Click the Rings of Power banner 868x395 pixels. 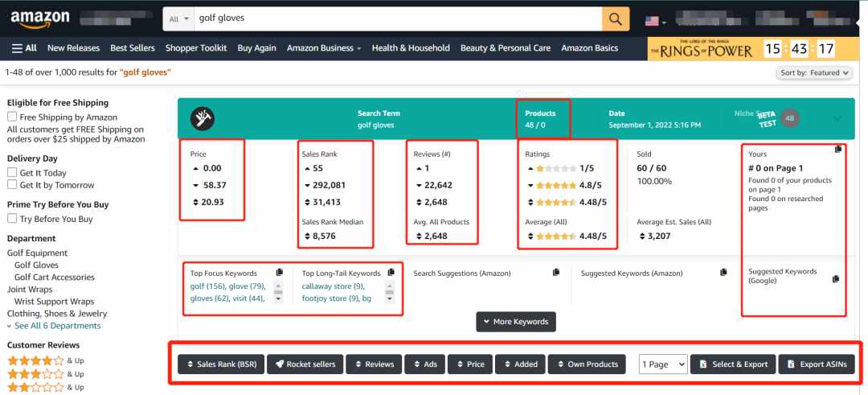[753, 49]
